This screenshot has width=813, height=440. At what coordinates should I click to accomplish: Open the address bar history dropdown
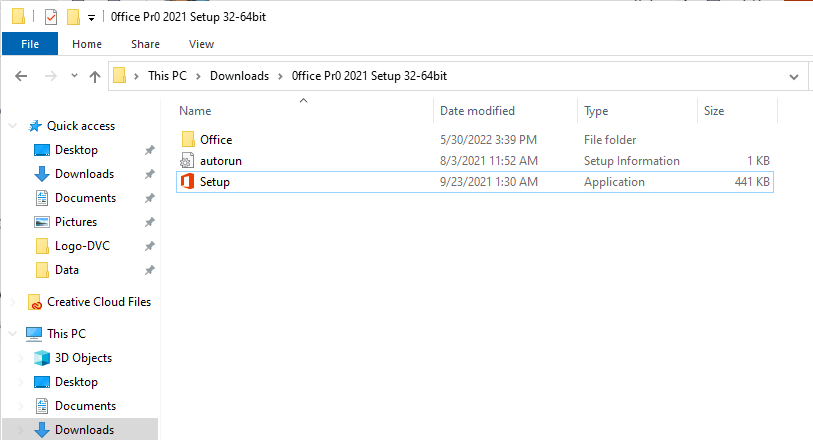pos(794,76)
